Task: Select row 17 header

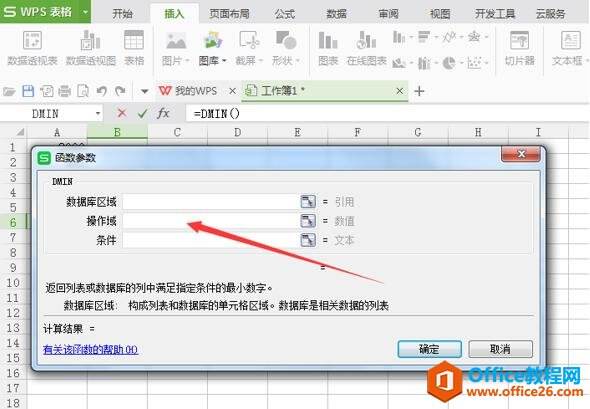Action: click(x=13, y=388)
